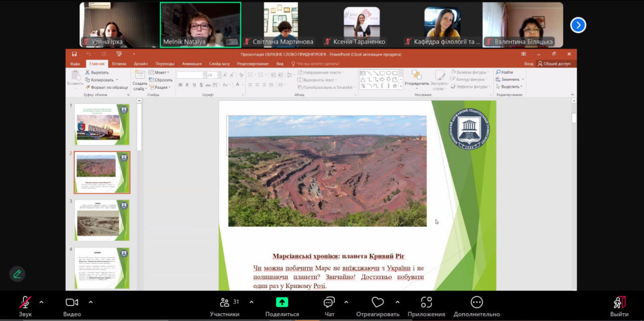Switch to the Анимация tab
Viewport: 644px width, 321px height.
[192, 64]
